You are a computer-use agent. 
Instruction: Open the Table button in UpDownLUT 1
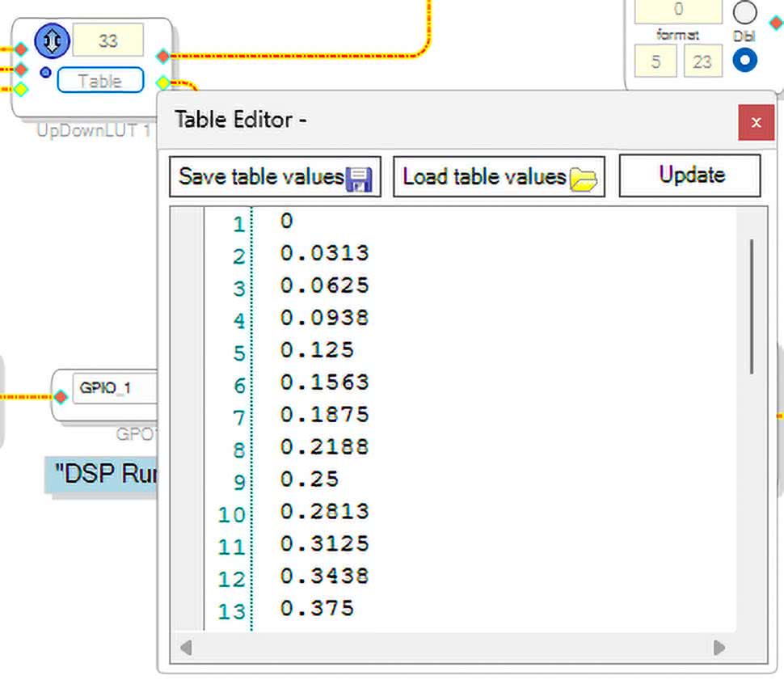[100, 81]
